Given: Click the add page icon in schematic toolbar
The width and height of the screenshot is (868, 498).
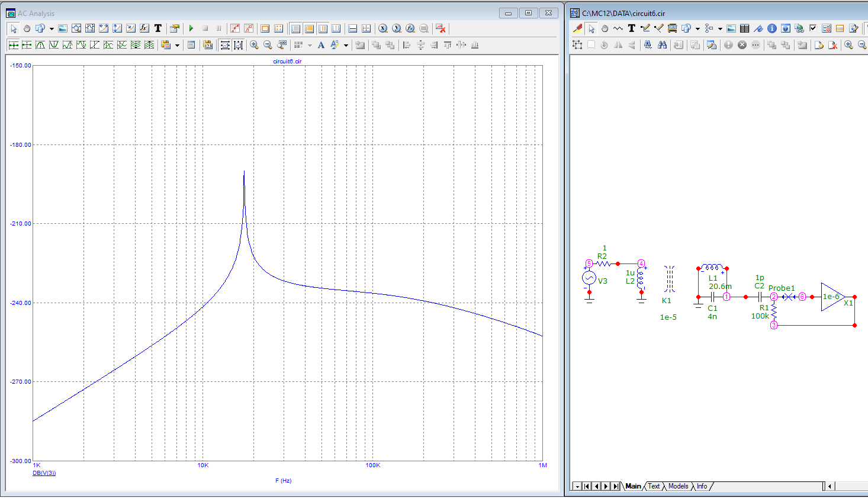Looking at the screenshot, I should (819, 45).
